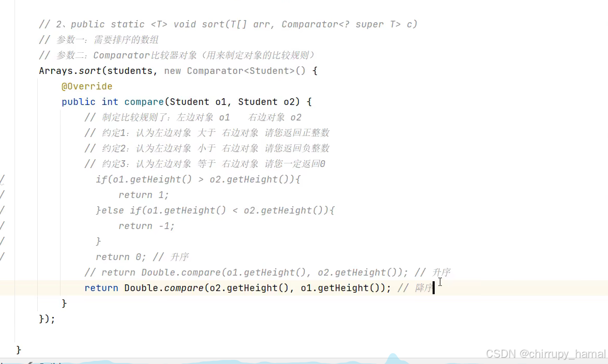The image size is (608, 364).
Task: Click 'Double' in the active return statement
Action: (141, 288)
